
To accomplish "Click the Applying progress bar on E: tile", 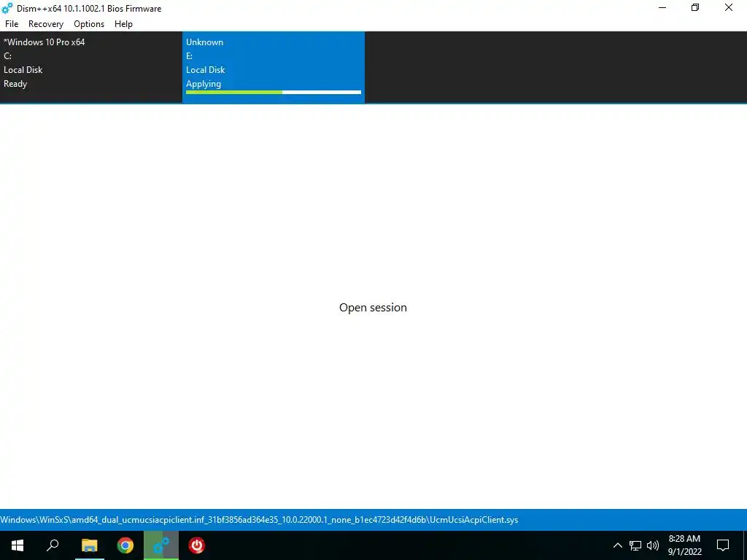I will pyautogui.click(x=274, y=93).
